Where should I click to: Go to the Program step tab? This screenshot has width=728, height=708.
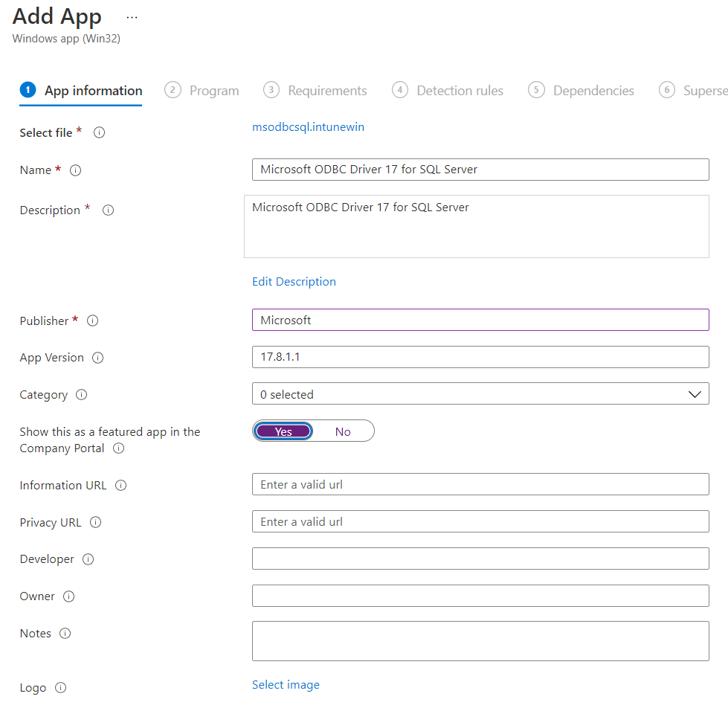click(202, 90)
